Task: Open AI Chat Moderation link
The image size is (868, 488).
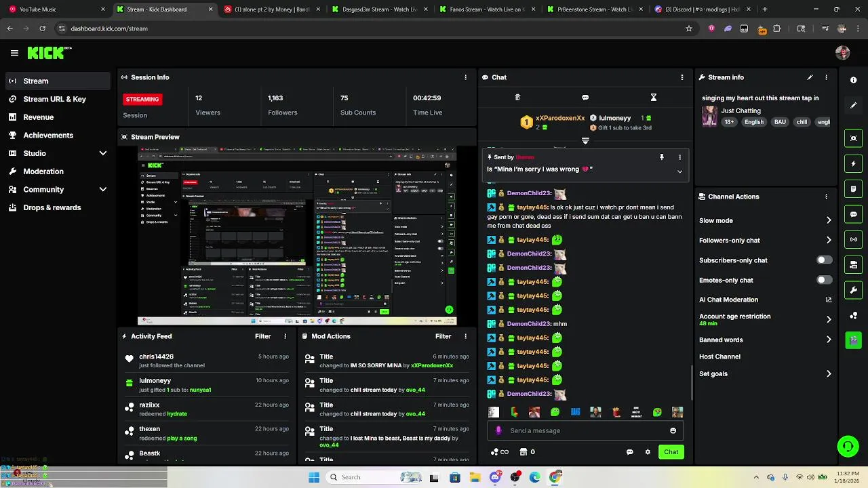Action: tap(765, 300)
